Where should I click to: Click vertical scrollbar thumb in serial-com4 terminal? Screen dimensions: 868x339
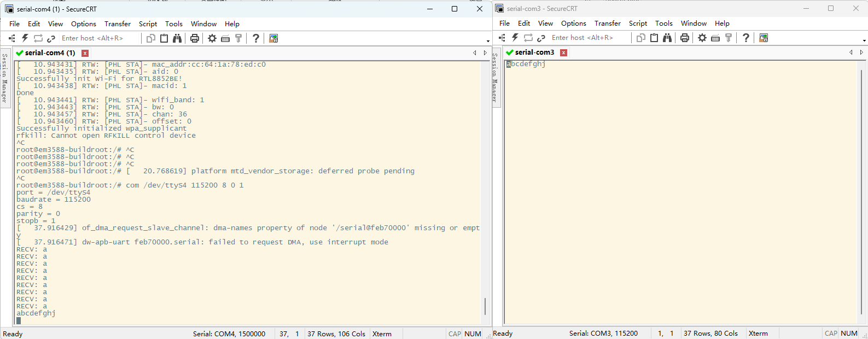485,306
